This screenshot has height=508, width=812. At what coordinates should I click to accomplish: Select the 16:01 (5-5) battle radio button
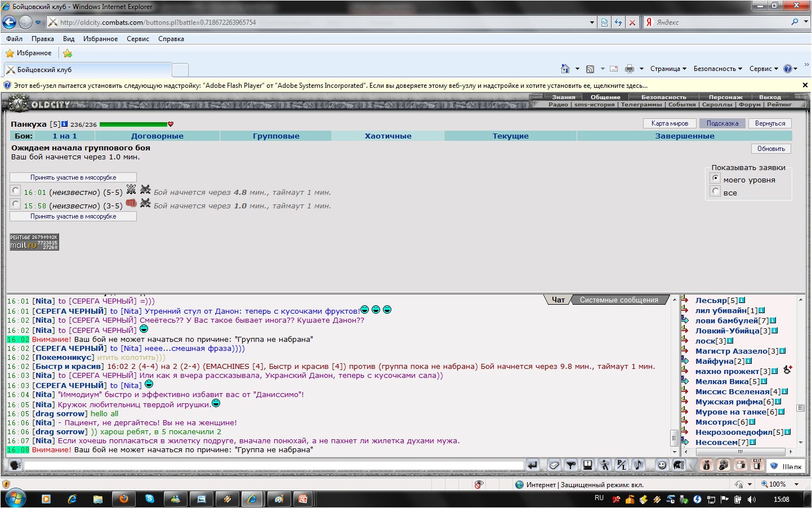pos(16,191)
